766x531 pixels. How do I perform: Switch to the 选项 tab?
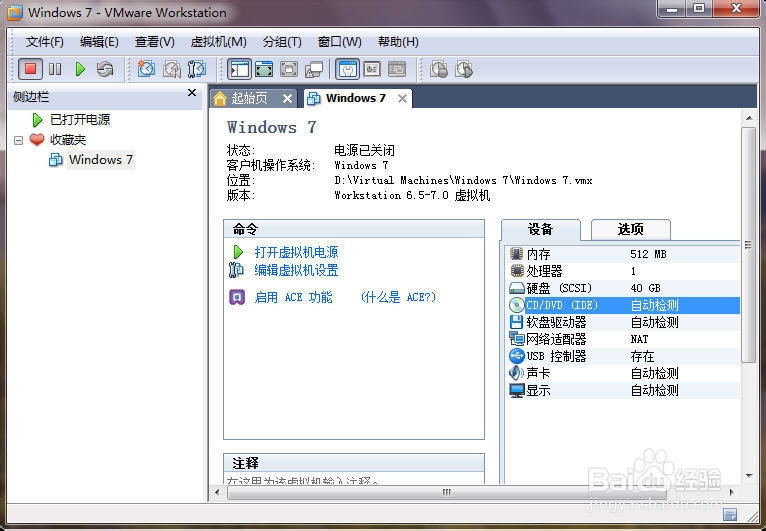(631, 229)
